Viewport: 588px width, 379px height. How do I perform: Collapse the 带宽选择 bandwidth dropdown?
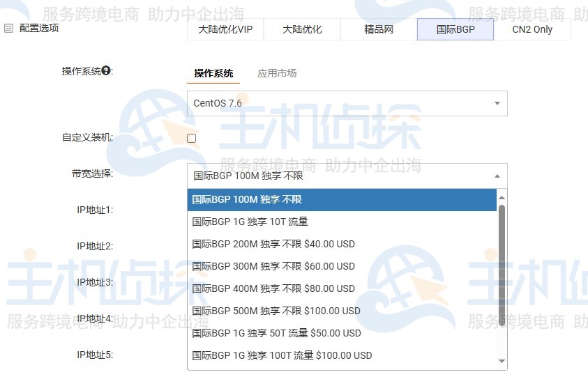pyautogui.click(x=347, y=176)
